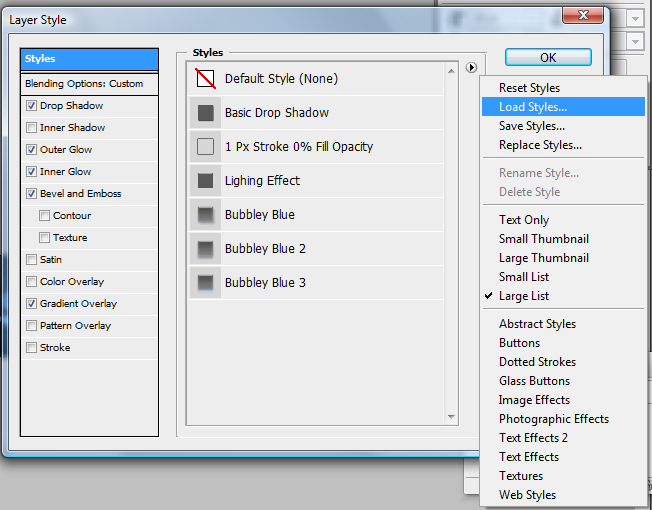The width and height of the screenshot is (652, 510).
Task: Switch view to Small Thumbnail
Action: coord(543,239)
